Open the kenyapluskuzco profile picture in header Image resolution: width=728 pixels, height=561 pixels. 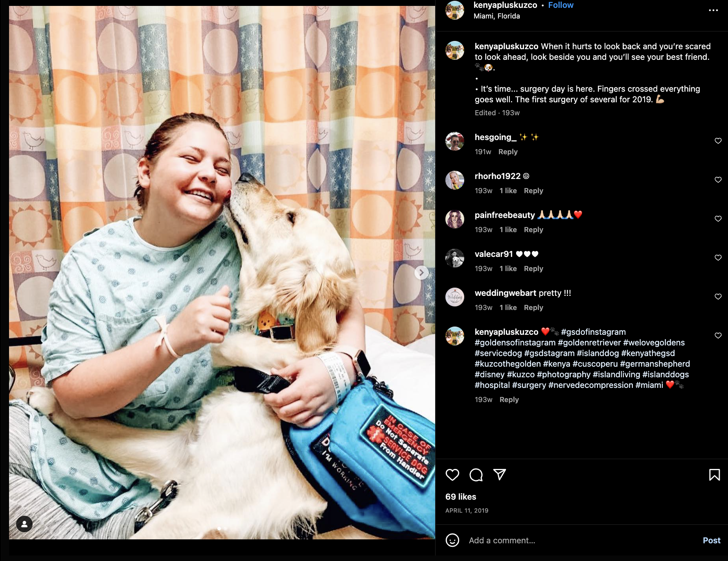click(455, 10)
